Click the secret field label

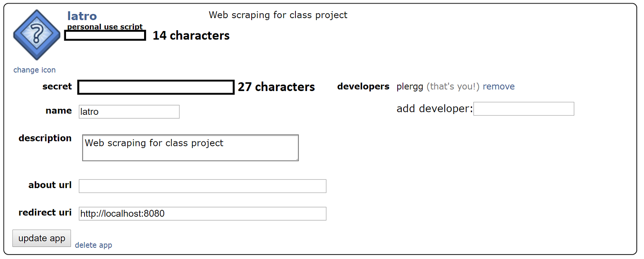(x=57, y=86)
